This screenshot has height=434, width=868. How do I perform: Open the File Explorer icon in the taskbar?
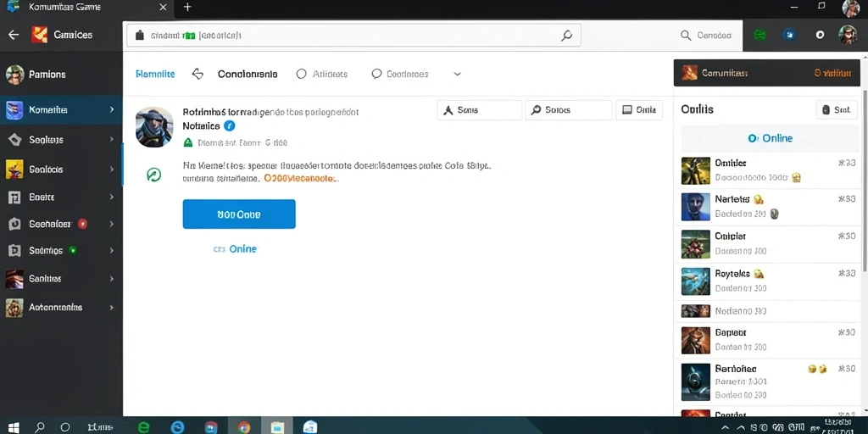point(277,427)
